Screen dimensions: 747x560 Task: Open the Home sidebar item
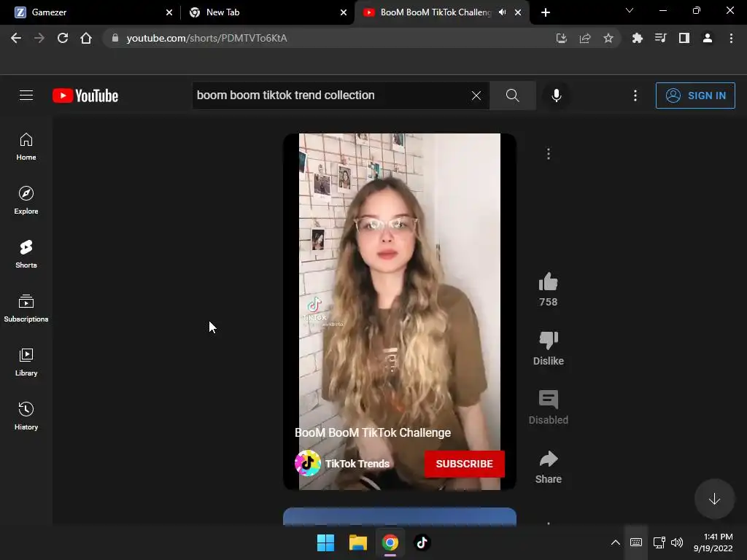[26, 147]
